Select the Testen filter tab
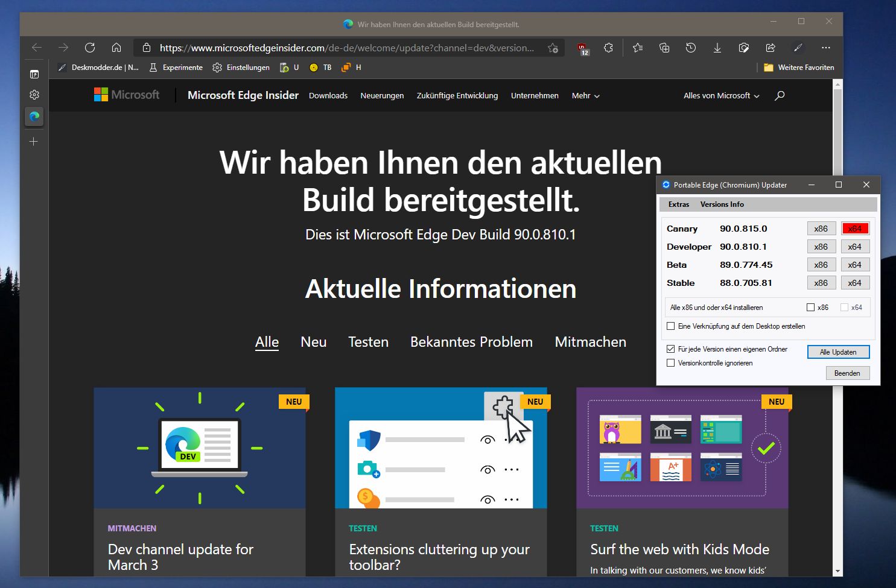The height and width of the screenshot is (588, 896). (368, 342)
